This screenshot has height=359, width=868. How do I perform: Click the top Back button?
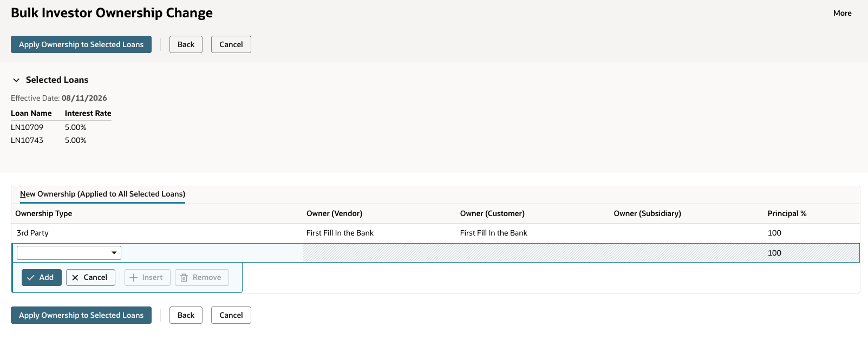pos(186,44)
